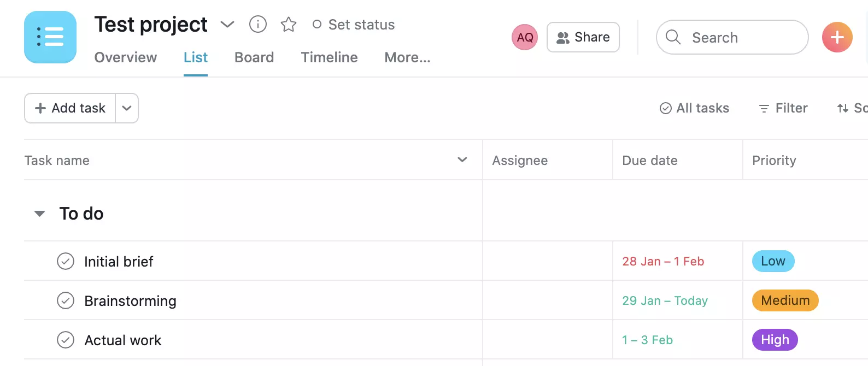Select the Medium priority tag on Brainstorming

785,300
